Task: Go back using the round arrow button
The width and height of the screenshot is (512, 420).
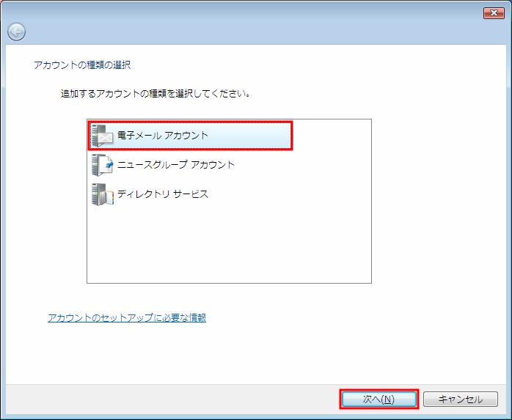Action: click(x=16, y=32)
